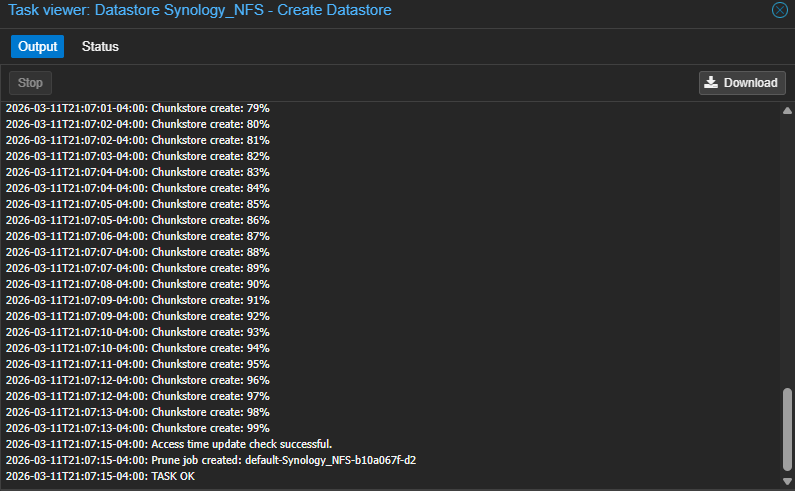This screenshot has width=795, height=491.
Task: Click the 'Chunkstore create: 92%' line
Action: tap(137, 317)
